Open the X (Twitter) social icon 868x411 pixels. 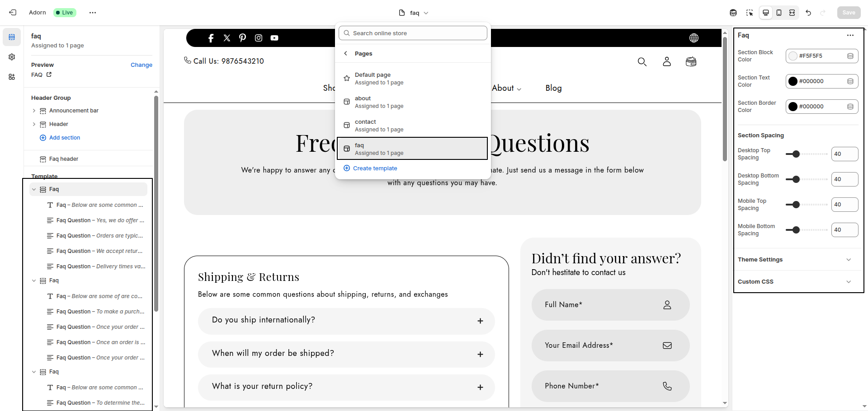[x=227, y=38]
